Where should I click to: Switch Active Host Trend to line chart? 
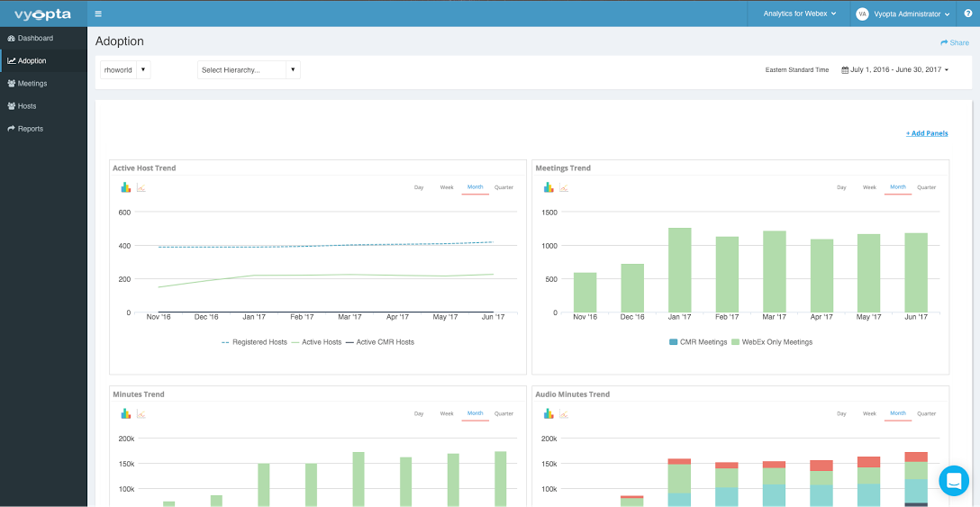pyautogui.click(x=141, y=187)
